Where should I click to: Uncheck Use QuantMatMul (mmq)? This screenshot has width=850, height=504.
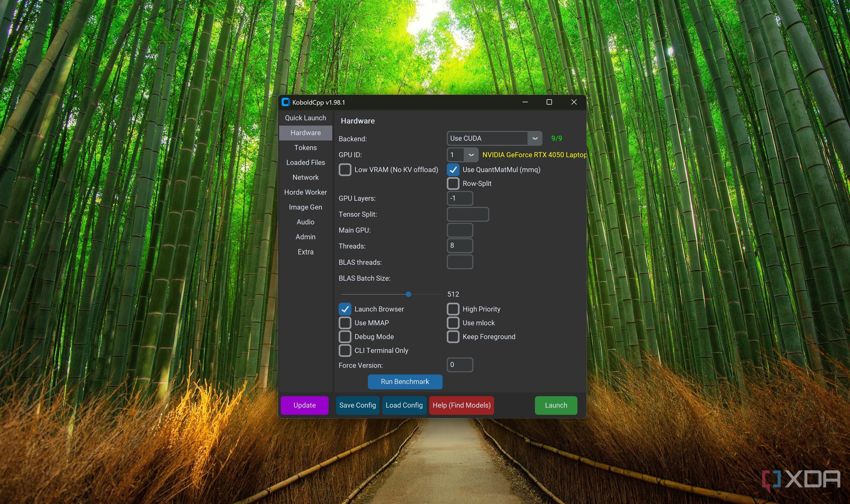click(453, 170)
